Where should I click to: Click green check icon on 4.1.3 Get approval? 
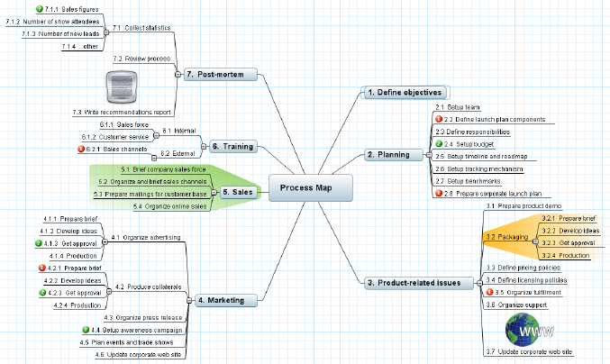tap(38, 243)
